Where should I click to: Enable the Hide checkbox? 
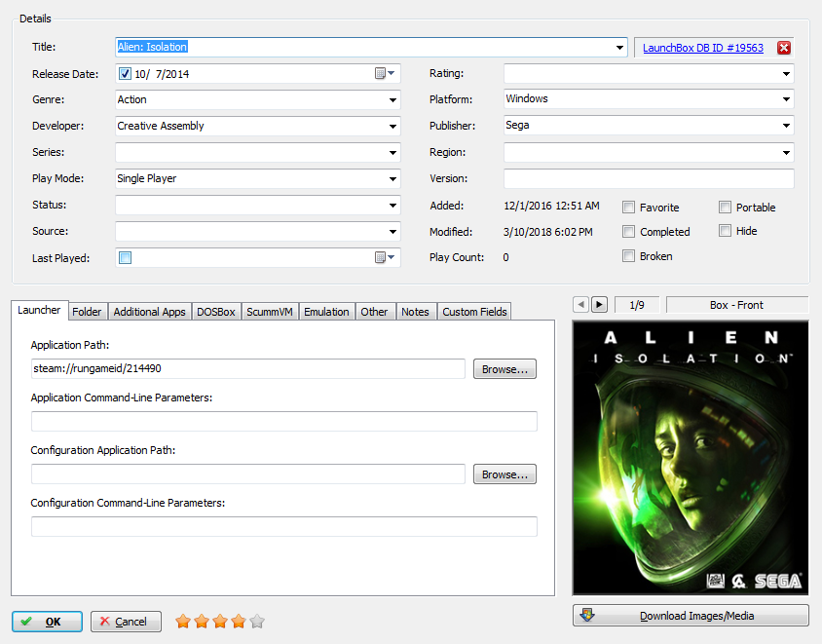(725, 231)
